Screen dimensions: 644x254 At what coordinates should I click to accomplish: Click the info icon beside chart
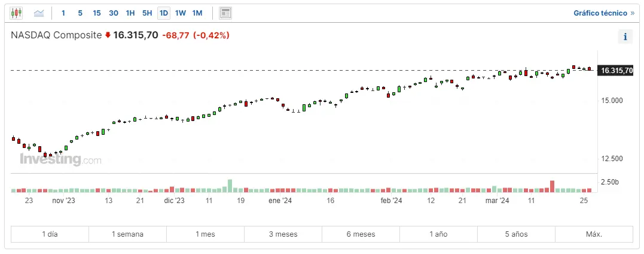625,37
